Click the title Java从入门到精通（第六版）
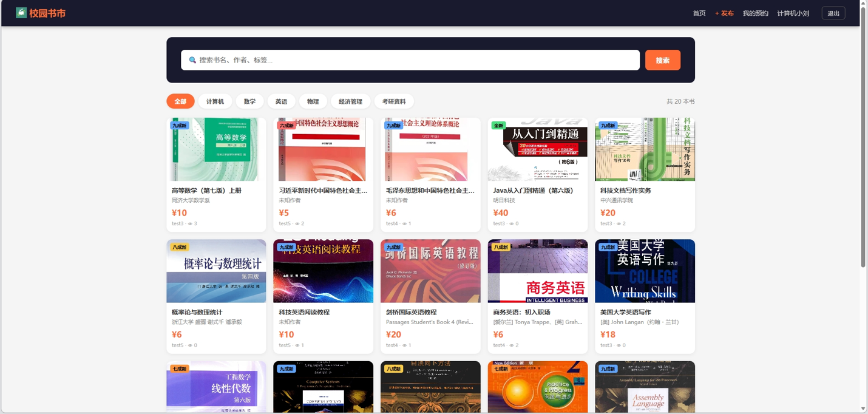 tap(533, 191)
